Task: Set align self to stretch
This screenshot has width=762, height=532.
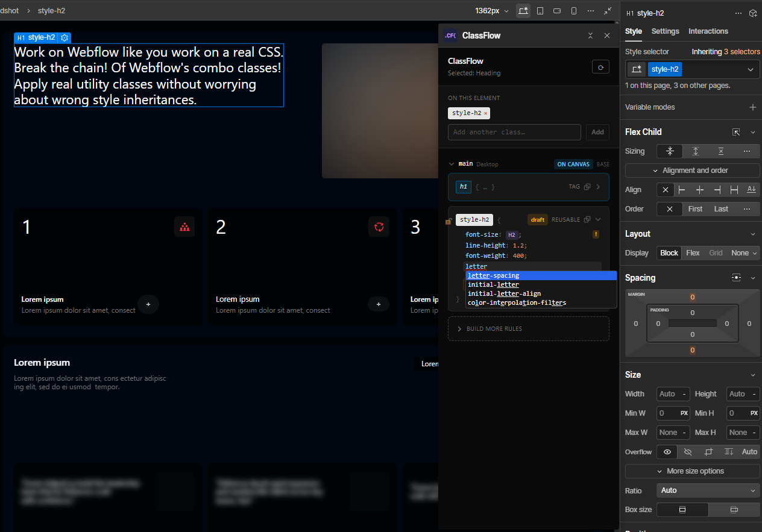Action: click(734, 190)
